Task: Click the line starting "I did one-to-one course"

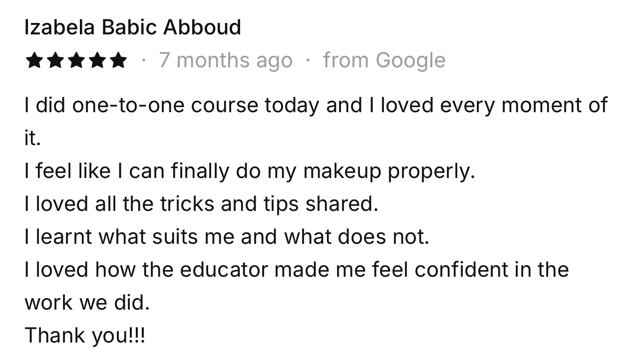Action: (316, 105)
